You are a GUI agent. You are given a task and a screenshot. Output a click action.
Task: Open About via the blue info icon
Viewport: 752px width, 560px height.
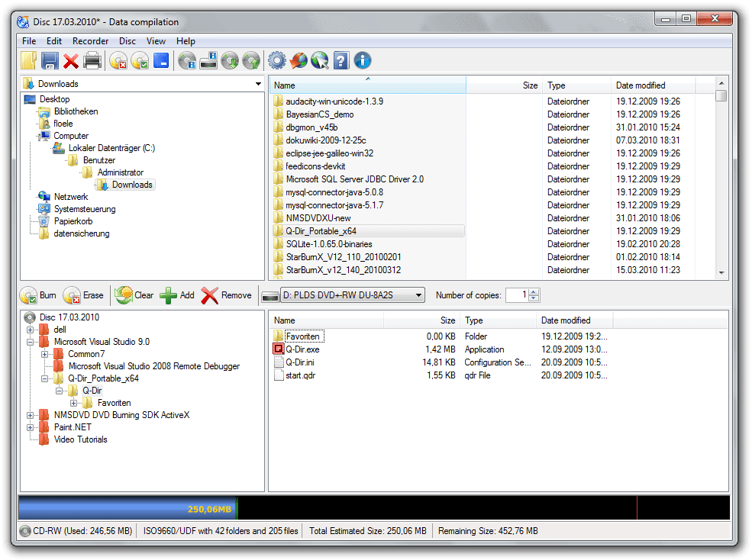pos(363,61)
